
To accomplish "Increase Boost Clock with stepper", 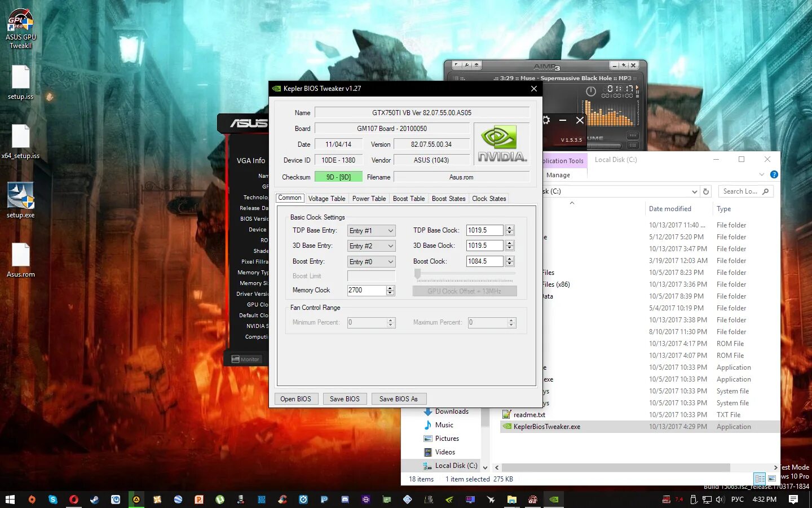I will point(510,259).
